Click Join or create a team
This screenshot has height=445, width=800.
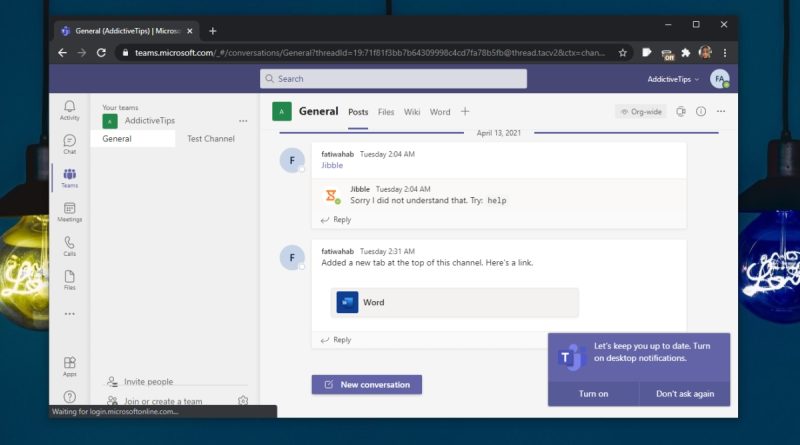[x=163, y=402]
